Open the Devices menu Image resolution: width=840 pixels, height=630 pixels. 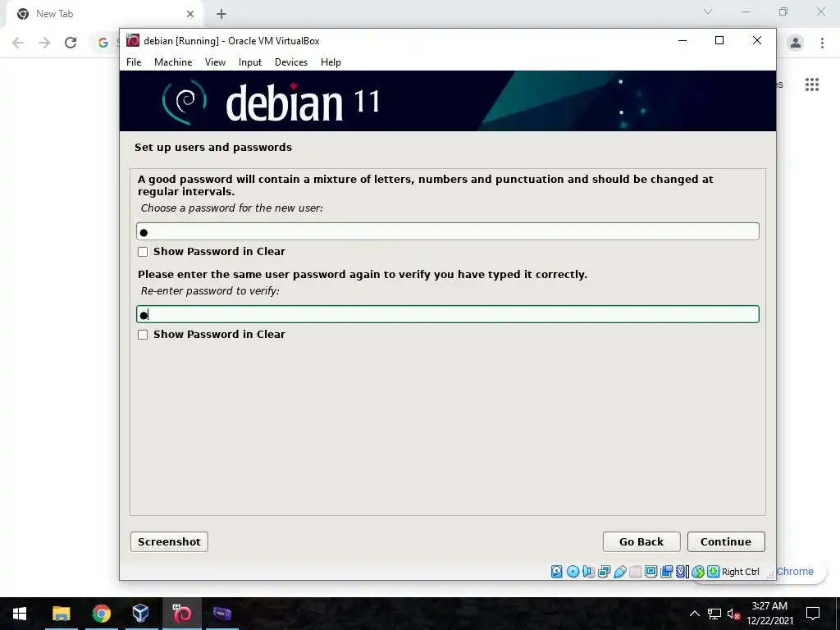pyautogui.click(x=291, y=62)
